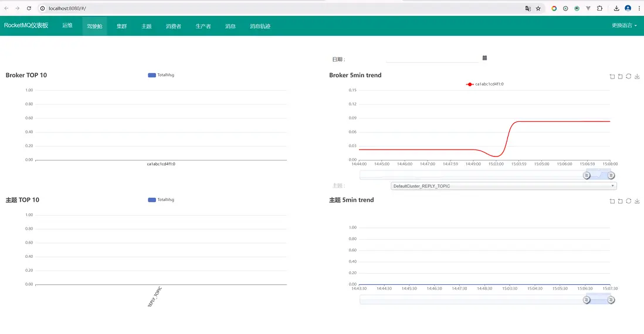This screenshot has height=334, width=644.
Task: Click the 主题 5min trend chart title
Action: (x=351, y=200)
